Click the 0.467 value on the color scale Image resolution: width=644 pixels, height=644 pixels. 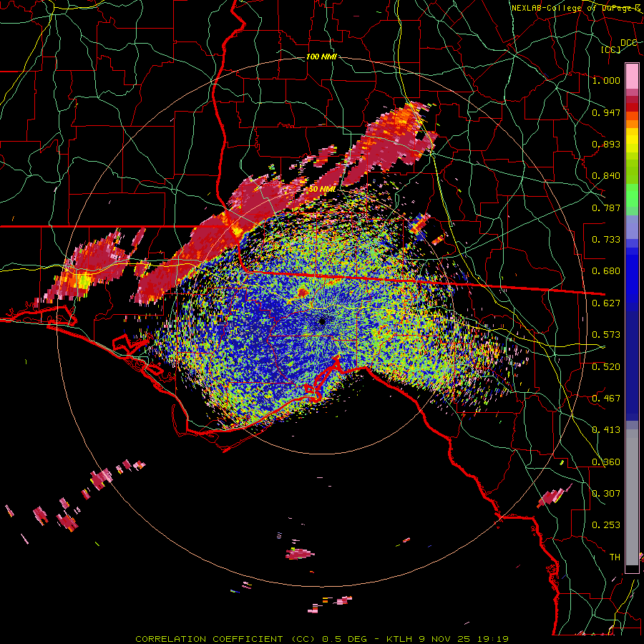[x=606, y=399]
